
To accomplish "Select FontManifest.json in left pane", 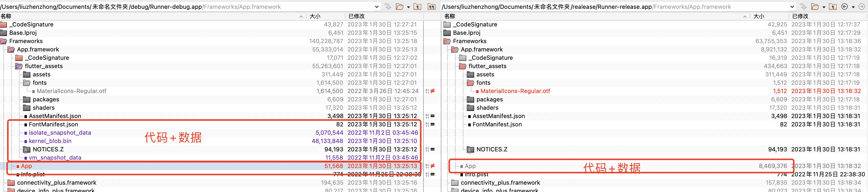I will [x=53, y=124].
